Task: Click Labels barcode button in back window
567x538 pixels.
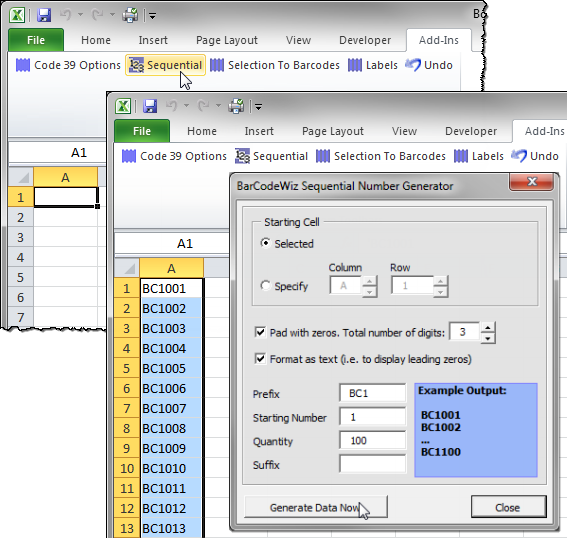Action: point(372,65)
